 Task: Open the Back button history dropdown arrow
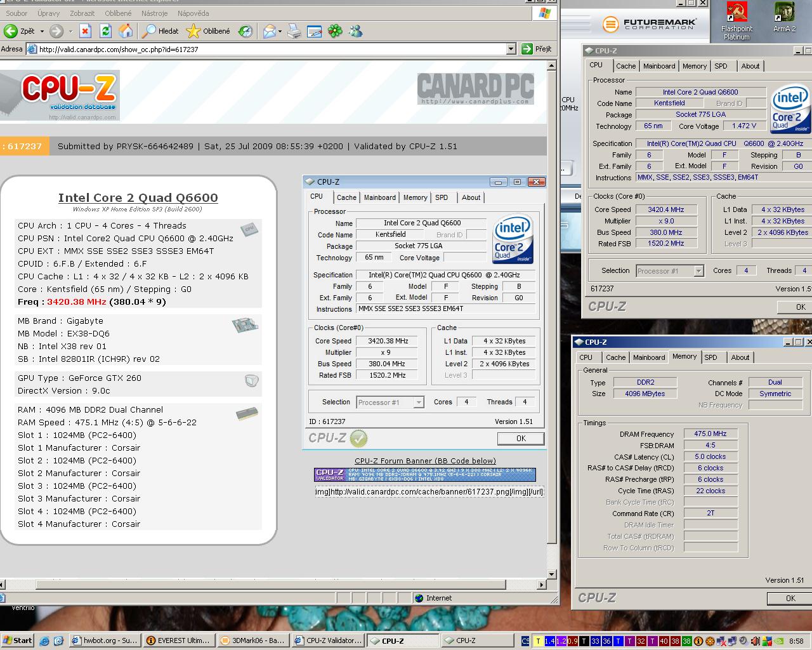[42, 30]
